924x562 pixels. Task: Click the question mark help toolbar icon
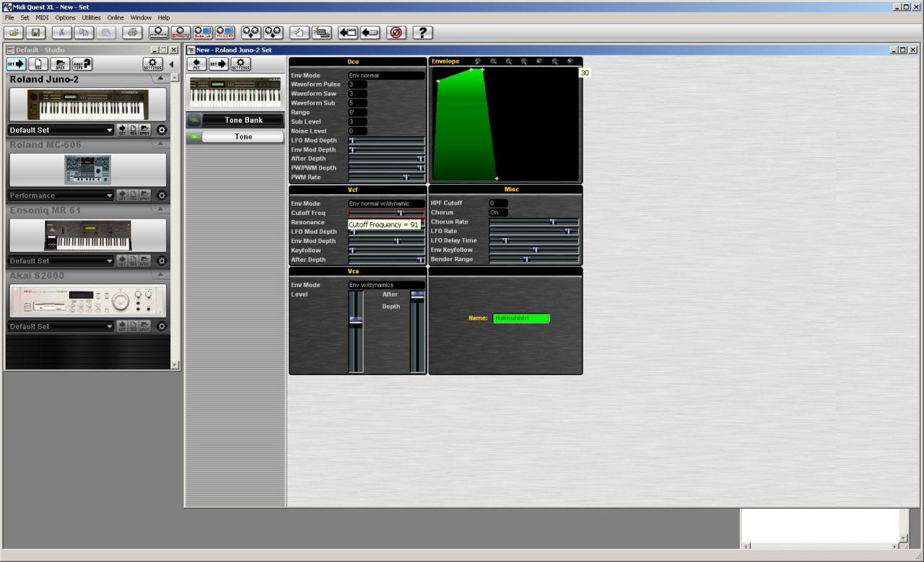[422, 32]
